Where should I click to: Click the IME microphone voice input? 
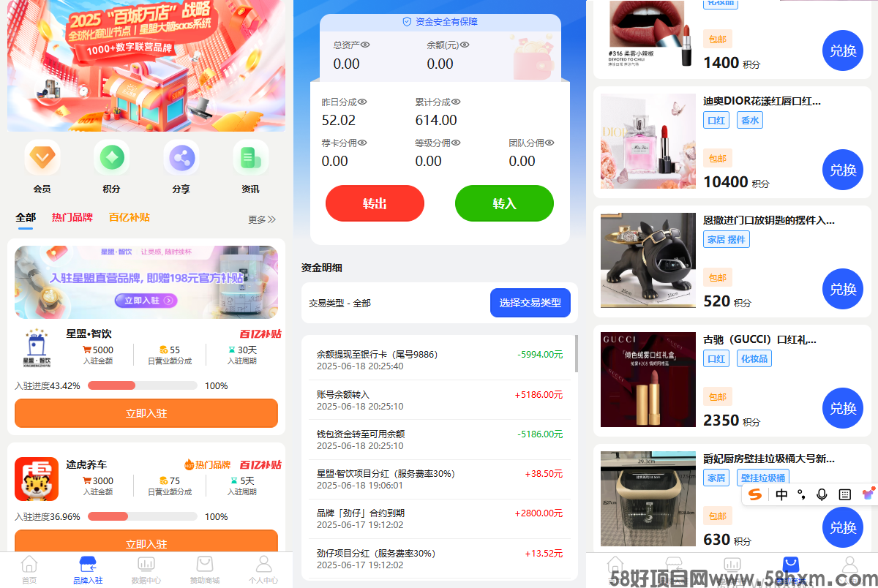pos(822,494)
